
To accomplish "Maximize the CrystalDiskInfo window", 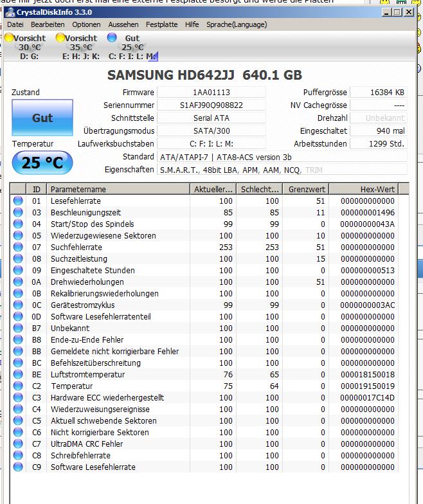I will click(397, 12).
